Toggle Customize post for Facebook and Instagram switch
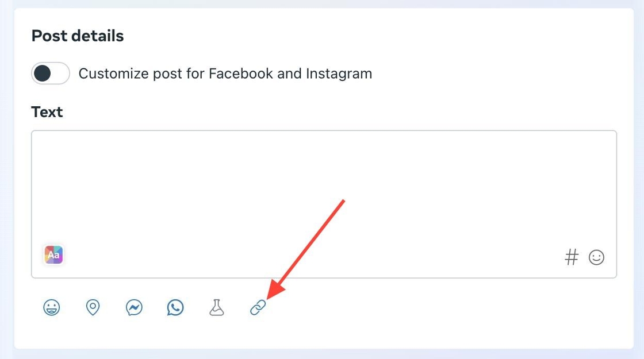 tap(51, 74)
